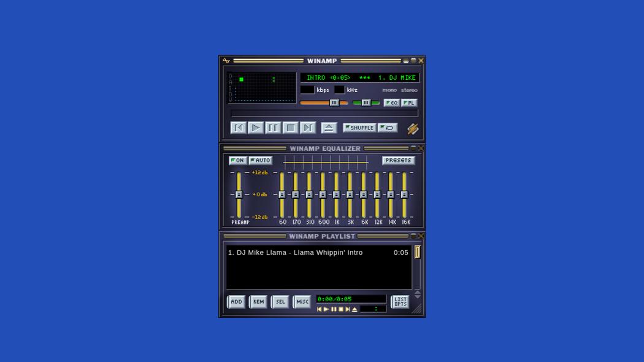The width and height of the screenshot is (644, 362).
Task: Click the orange lightning bolt About icon
Action: [x=413, y=129]
